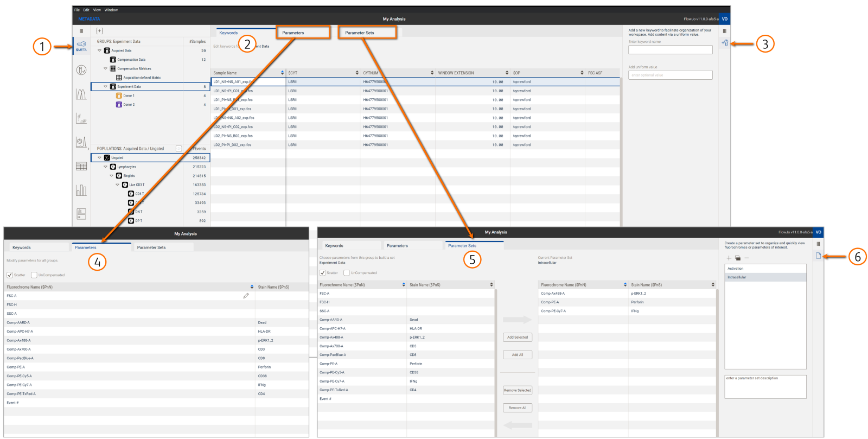The width and height of the screenshot is (868, 439).
Task: Click the Remove All button
Action: pyautogui.click(x=518, y=408)
